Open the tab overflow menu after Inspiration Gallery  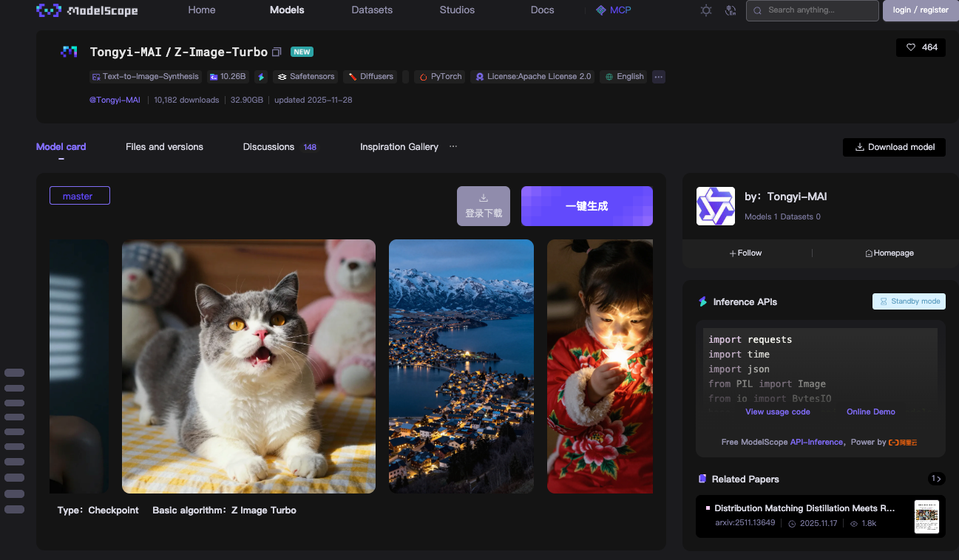pyautogui.click(x=453, y=146)
